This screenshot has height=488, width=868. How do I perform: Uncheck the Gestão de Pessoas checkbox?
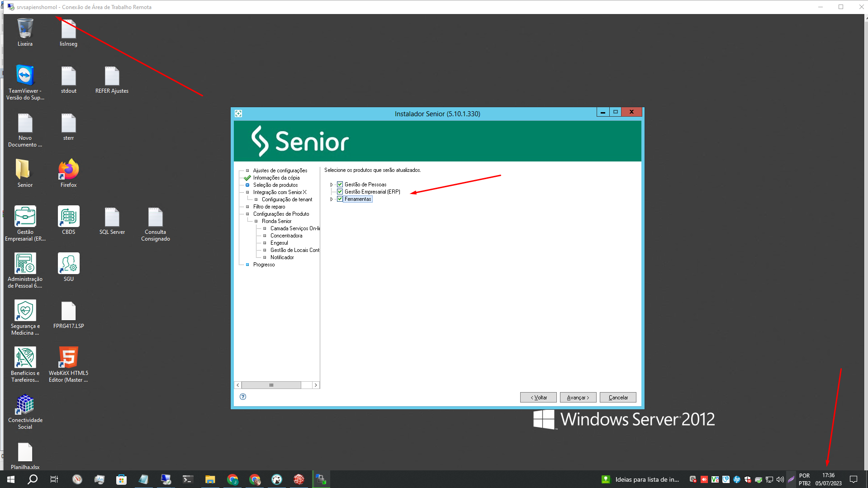pyautogui.click(x=340, y=185)
